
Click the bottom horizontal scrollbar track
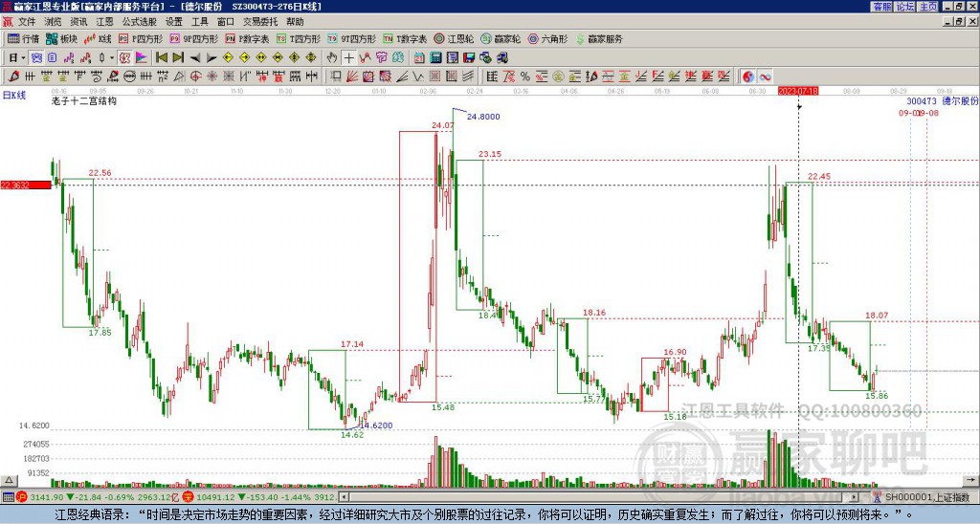coord(600,497)
